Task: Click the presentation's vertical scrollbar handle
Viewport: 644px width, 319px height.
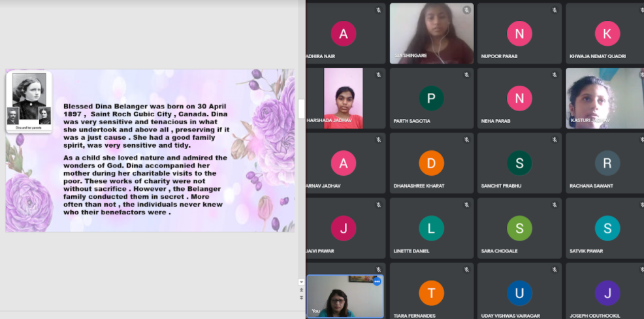Action: pyautogui.click(x=301, y=109)
